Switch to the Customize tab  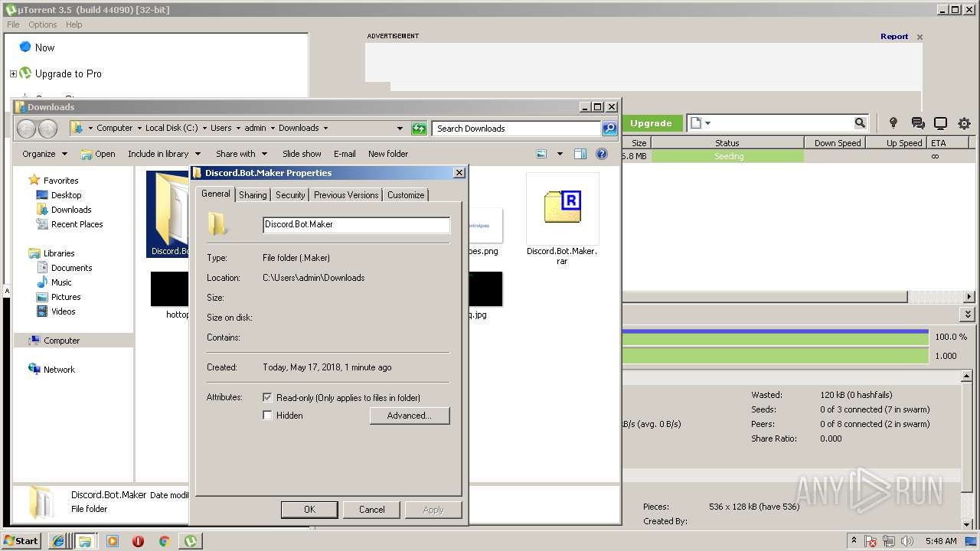tap(406, 195)
